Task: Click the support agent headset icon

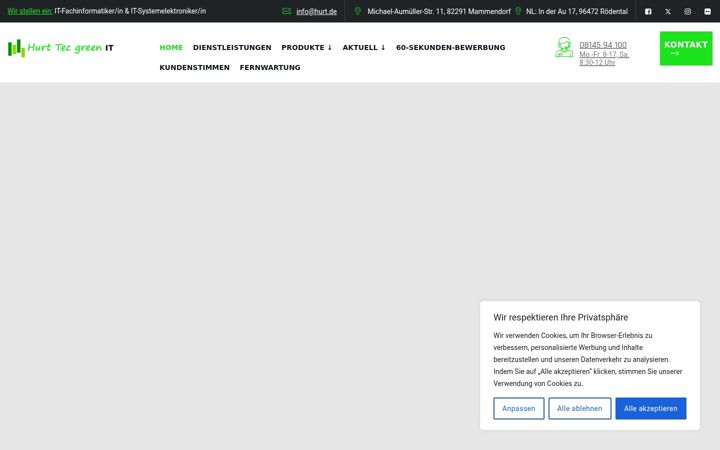Action: 564,47
